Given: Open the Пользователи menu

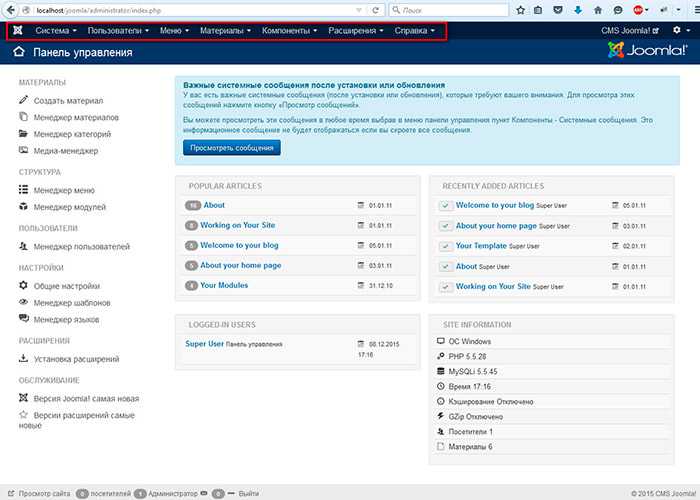Looking at the screenshot, I should point(118,30).
